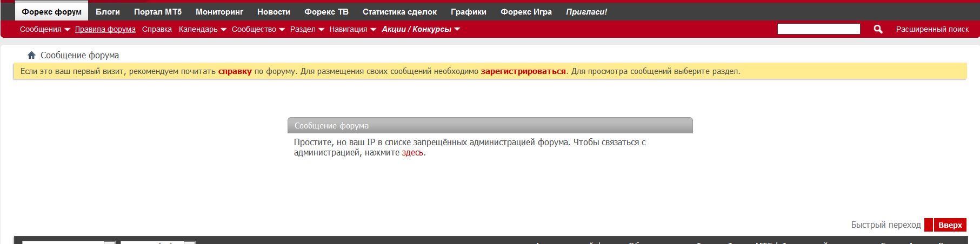
Task: Open the Портал MT5 tab
Action: coord(158,12)
